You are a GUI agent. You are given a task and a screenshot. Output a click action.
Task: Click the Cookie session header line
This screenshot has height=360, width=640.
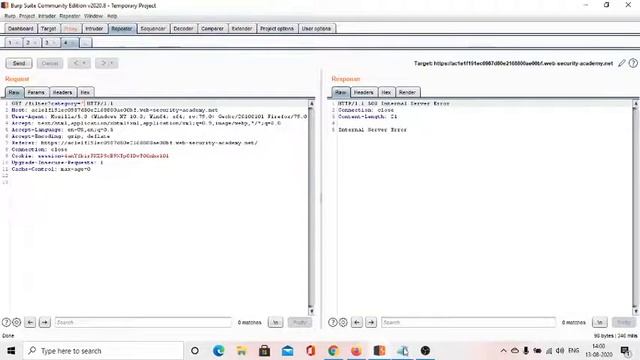click(x=90, y=156)
